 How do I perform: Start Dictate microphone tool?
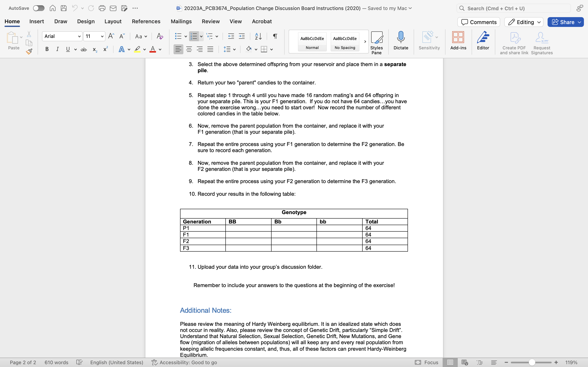point(401,41)
